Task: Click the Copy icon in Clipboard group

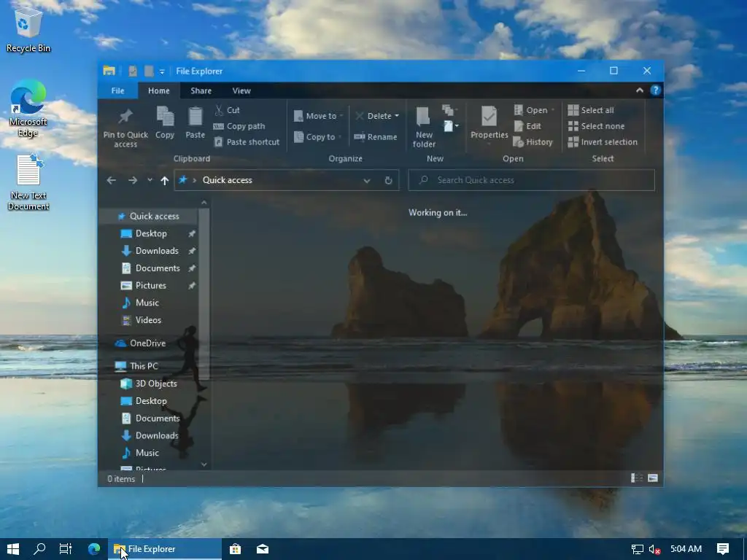Action: [x=165, y=122]
